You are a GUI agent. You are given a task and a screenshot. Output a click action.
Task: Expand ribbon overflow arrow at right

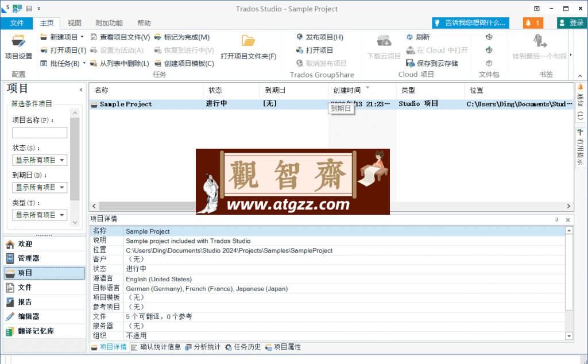coord(571,55)
